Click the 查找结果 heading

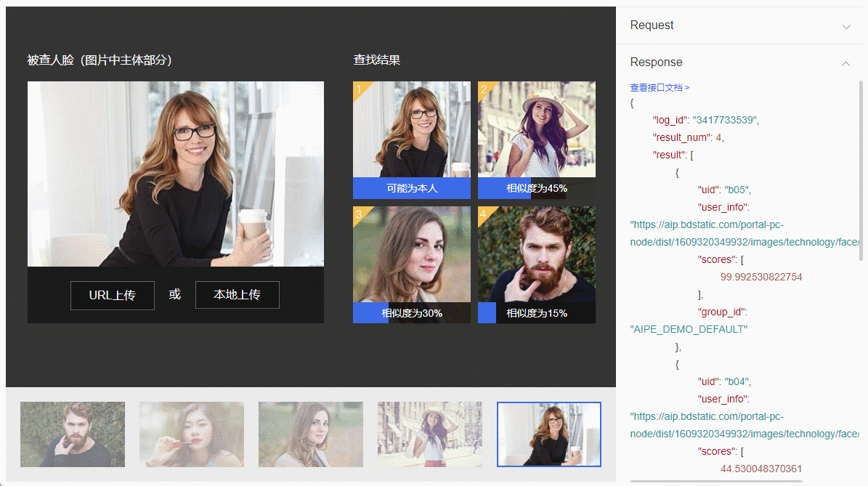[x=377, y=60]
